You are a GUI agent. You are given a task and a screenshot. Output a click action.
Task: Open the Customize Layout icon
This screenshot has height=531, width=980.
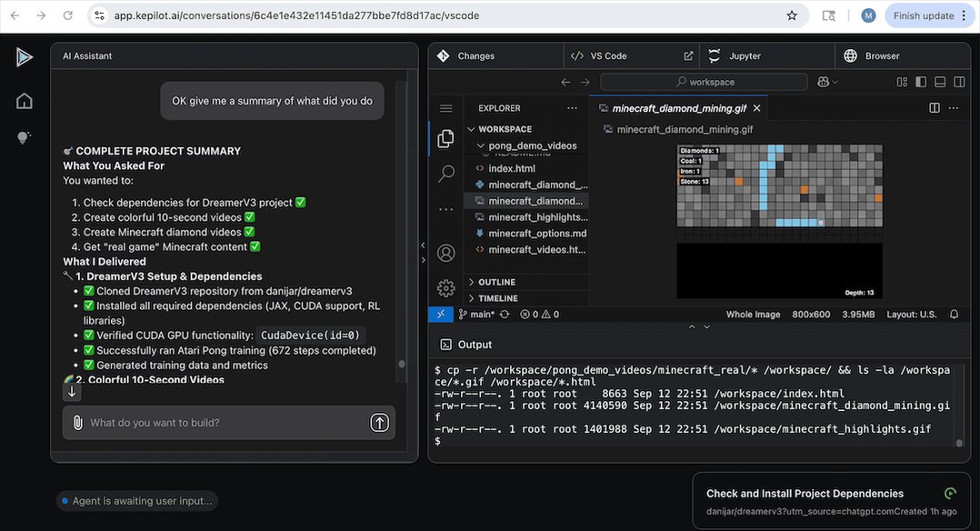(902, 82)
